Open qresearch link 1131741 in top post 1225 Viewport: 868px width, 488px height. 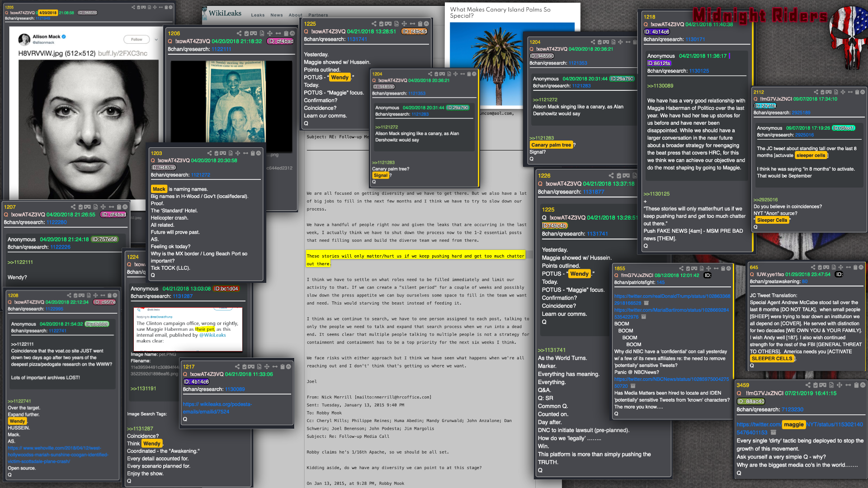pos(357,39)
